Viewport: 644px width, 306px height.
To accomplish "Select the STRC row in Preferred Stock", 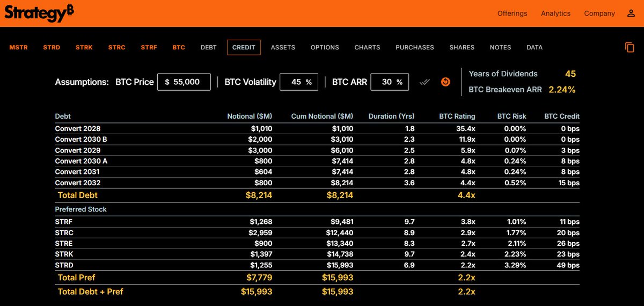I will [x=317, y=232].
